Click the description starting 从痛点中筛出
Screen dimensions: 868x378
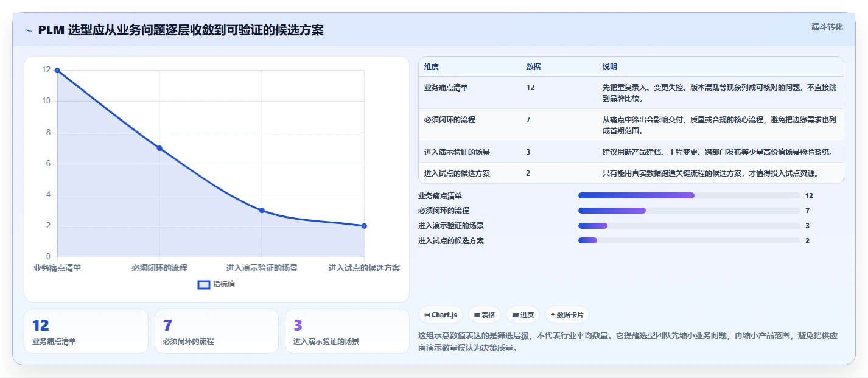[x=719, y=125]
